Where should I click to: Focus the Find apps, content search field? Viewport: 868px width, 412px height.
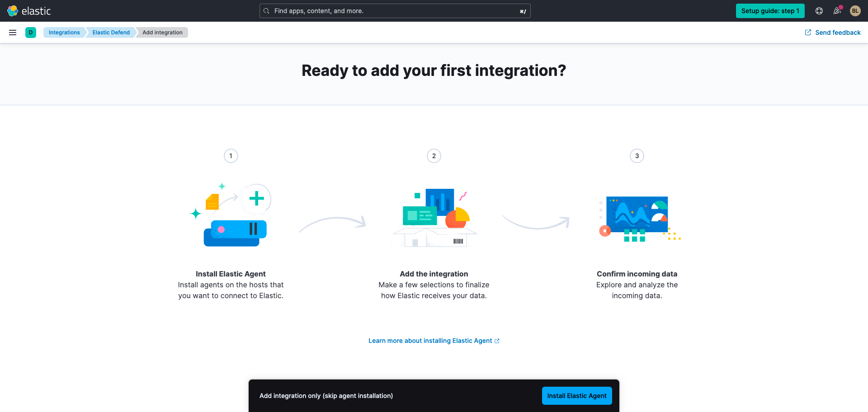coord(395,11)
